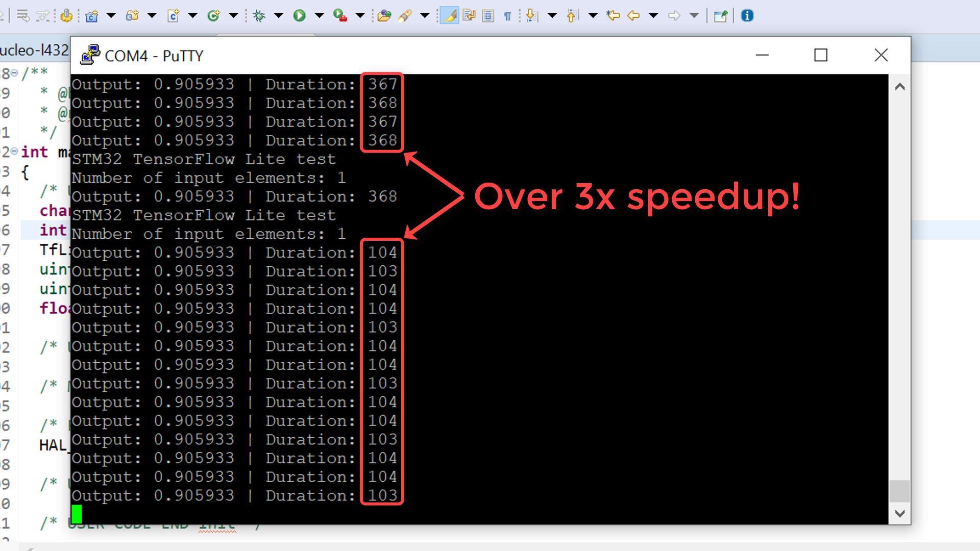Click the Next Annotation down-arrow icon

pyautogui.click(x=532, y=16)
